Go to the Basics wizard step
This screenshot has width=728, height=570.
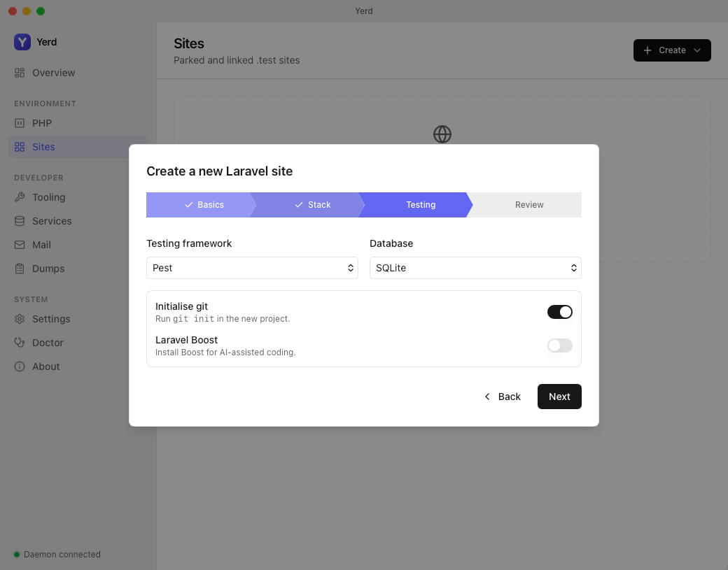(199, 205)
